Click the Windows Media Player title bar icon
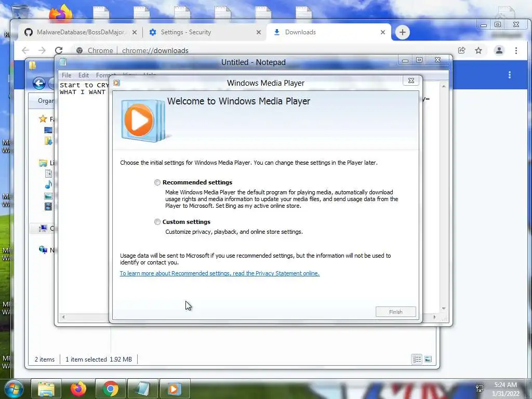Image resolution: width=532 pixels, height=399 pixels. pos(117,83)
